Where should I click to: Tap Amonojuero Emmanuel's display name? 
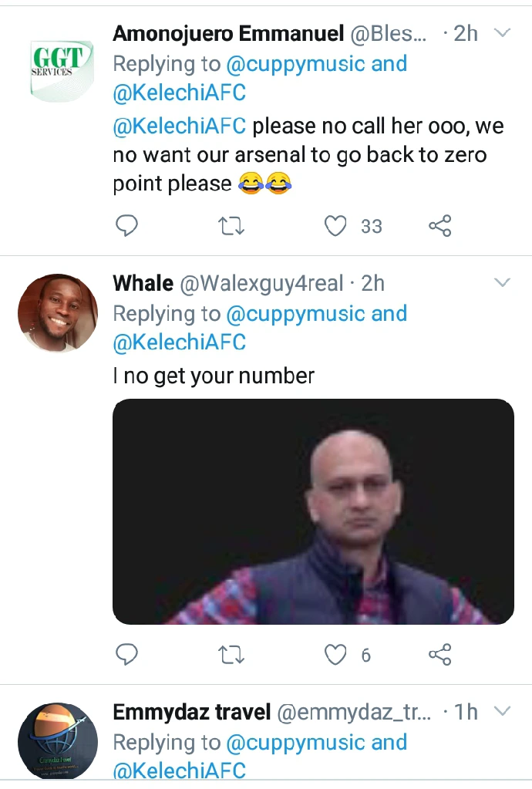[x=228, y=33]
